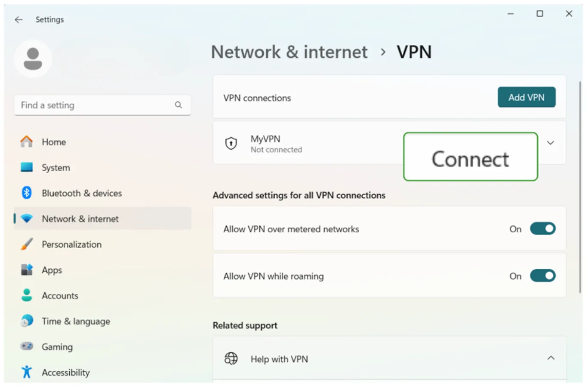The image size is (588, 388).
Task: Open Apps settings from sidebar
Action: pos(26,270)
